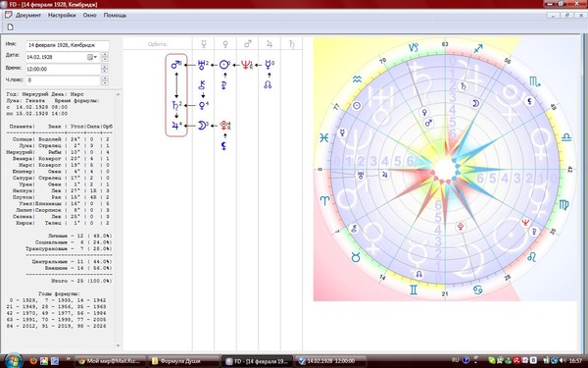This screenshot has height=368, width=588.
Task: Decrease timezone with the down stepper
Action: (x=105, y=82)
